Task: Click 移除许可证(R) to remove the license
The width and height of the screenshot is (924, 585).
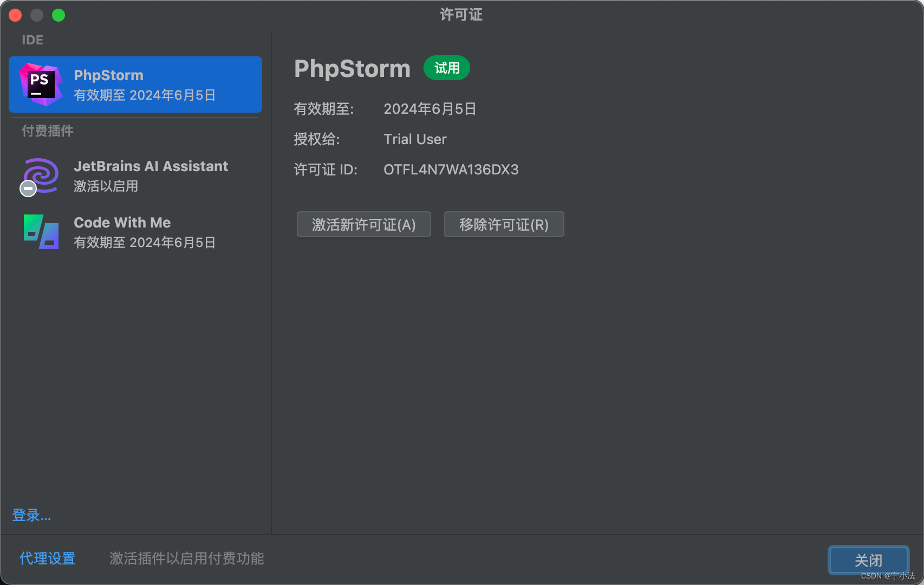Action: pos(504,224)
